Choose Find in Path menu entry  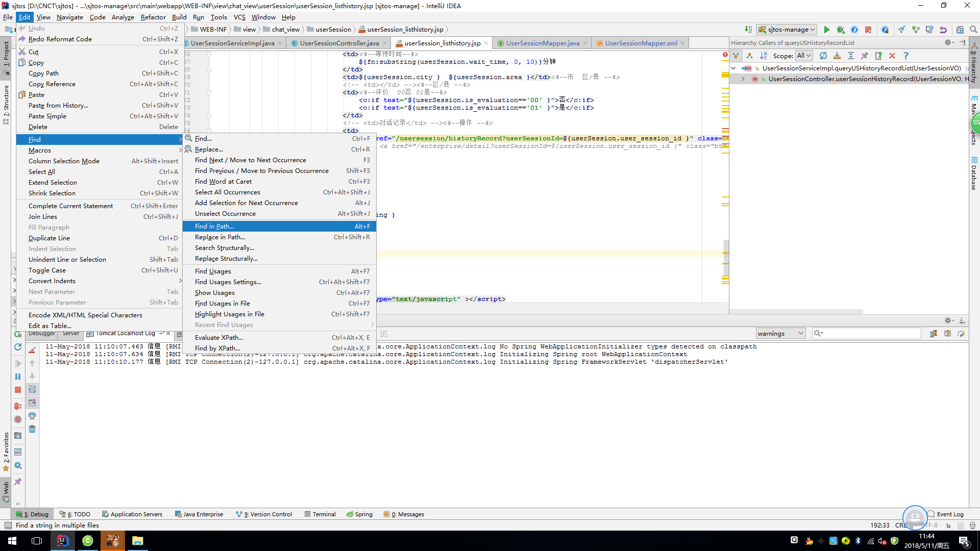[x=279, y=227]
